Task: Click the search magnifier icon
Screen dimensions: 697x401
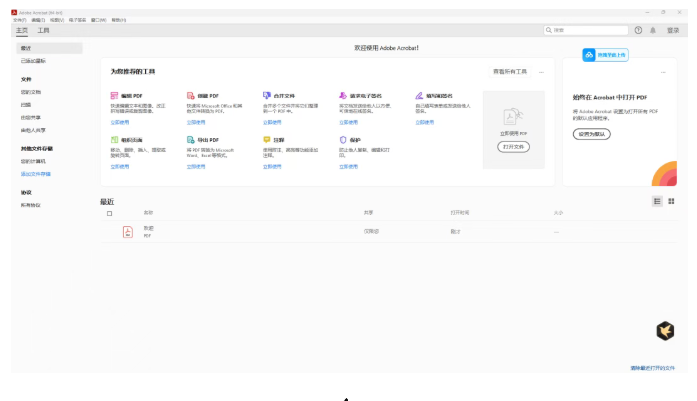Action: [x=549, y=30]
